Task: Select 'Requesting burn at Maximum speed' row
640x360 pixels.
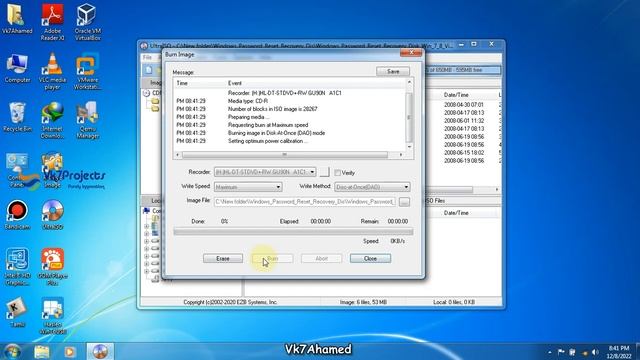Action: (x=289, y=125)
